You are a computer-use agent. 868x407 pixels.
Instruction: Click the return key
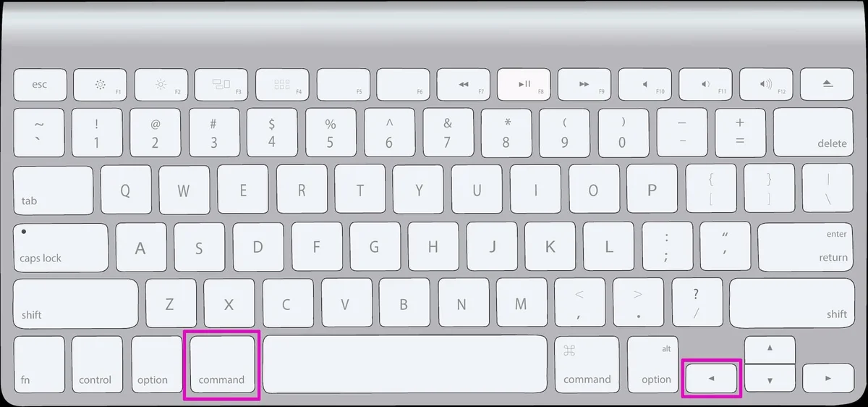pos(807,247)
